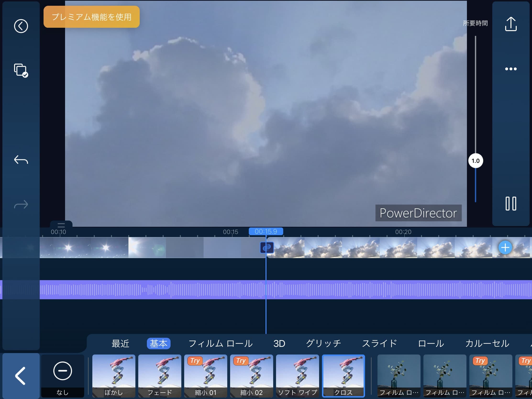This screenshot has width=532, height=399.
Task: Open the three-dot more options menu
Action: pyautogui.click(x=511, y=69)
